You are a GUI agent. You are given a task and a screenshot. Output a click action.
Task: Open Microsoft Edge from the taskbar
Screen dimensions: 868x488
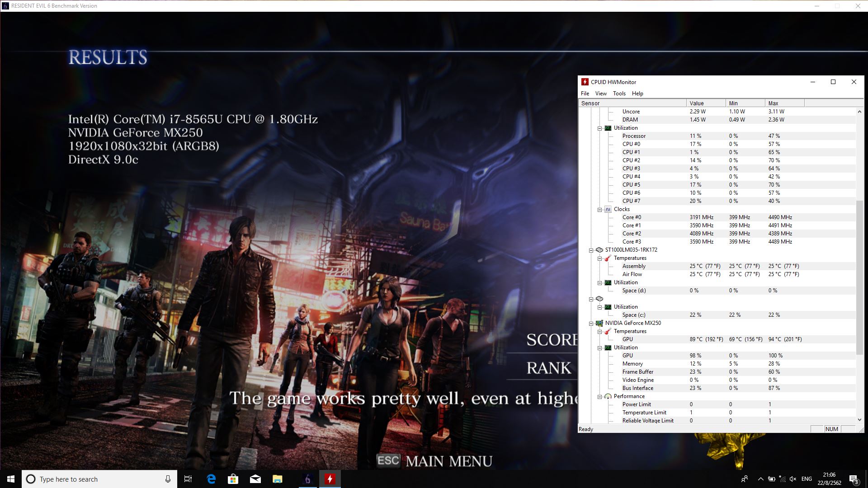click(211, 479)
